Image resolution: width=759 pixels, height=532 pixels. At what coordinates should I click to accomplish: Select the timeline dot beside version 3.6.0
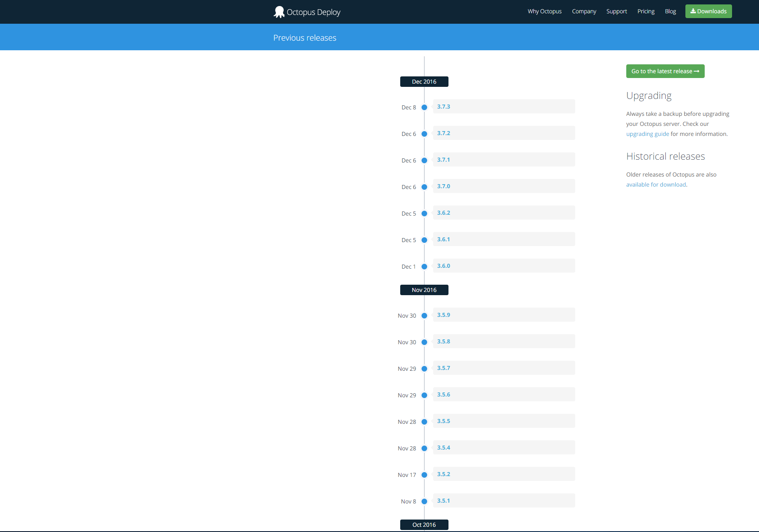tap(424, 267)
